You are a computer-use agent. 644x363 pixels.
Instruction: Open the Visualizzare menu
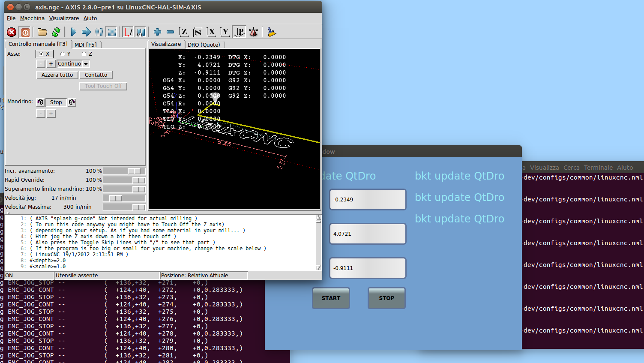point(64,18)
